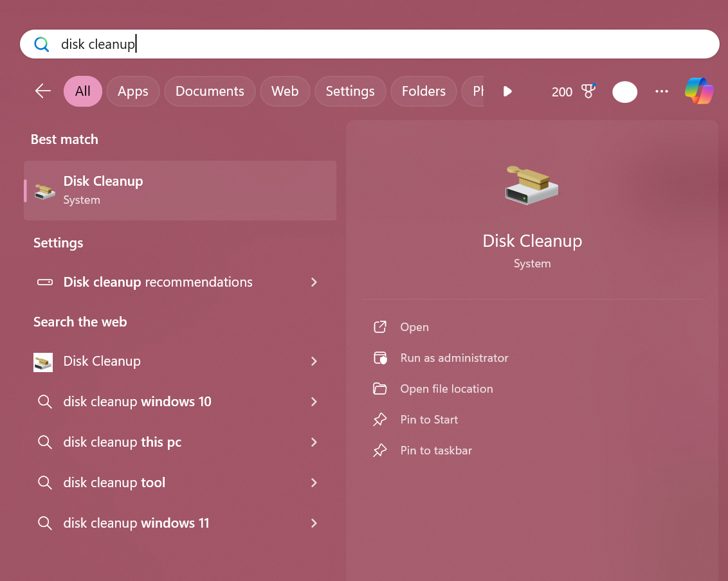Click magnifier icon beside disk cleanup windows 11

coord(44,523)
